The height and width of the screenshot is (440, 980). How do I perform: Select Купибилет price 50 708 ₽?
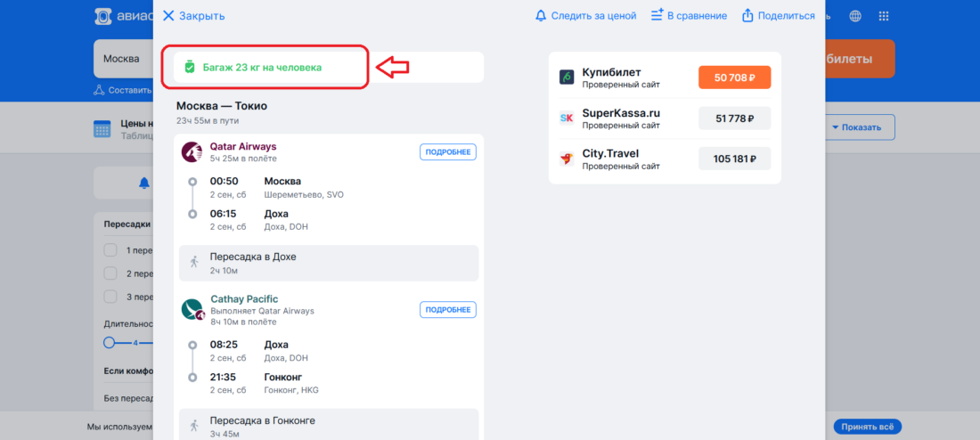(x=734, y=77)
